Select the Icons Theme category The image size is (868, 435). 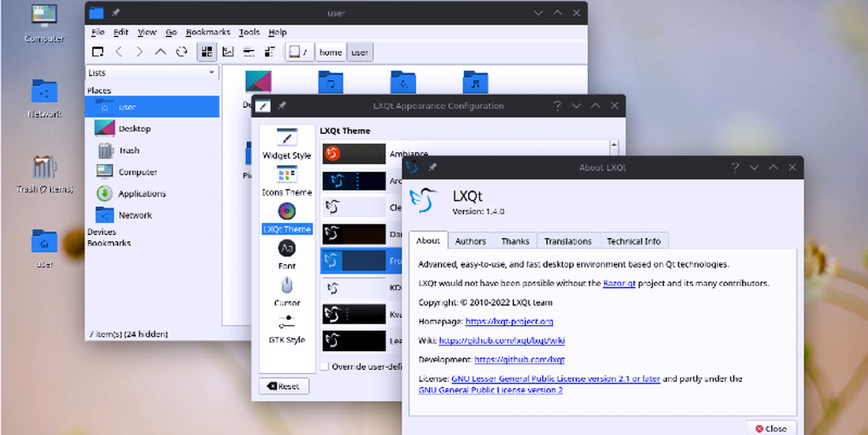pyautogui.click(x=286, y=180)
